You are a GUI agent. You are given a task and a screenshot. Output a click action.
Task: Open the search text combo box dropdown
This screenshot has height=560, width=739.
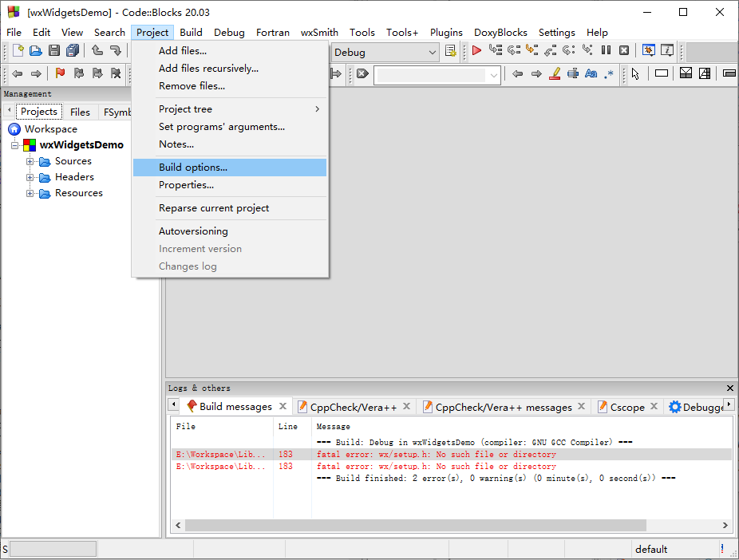pos(493,75)
